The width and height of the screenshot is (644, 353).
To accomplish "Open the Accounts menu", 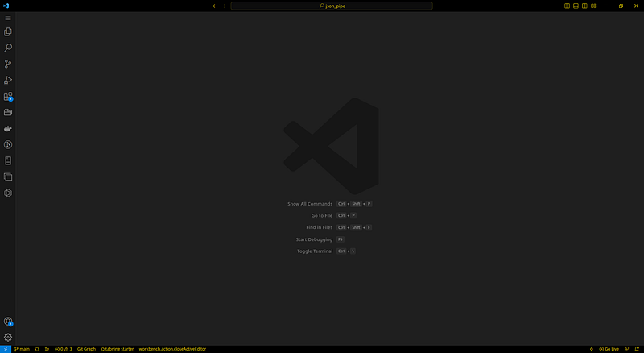I will click(x=8, y=322).
